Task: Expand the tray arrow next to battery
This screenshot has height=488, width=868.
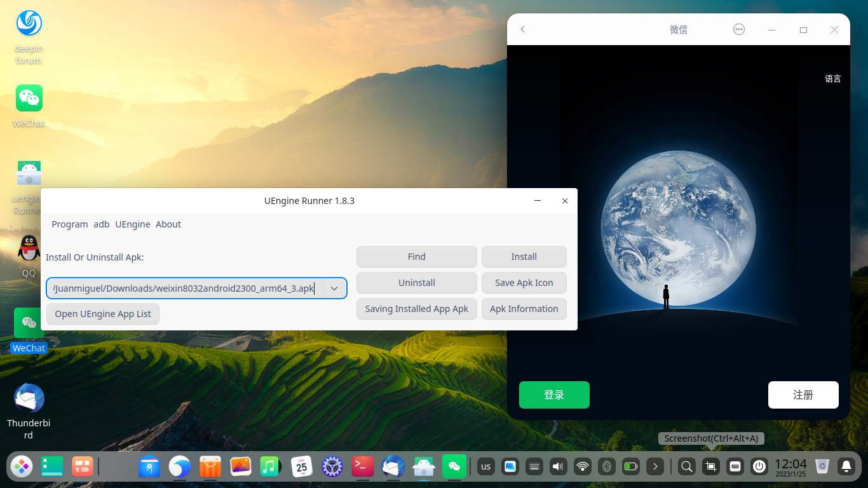Action: [x=654, y=467]
